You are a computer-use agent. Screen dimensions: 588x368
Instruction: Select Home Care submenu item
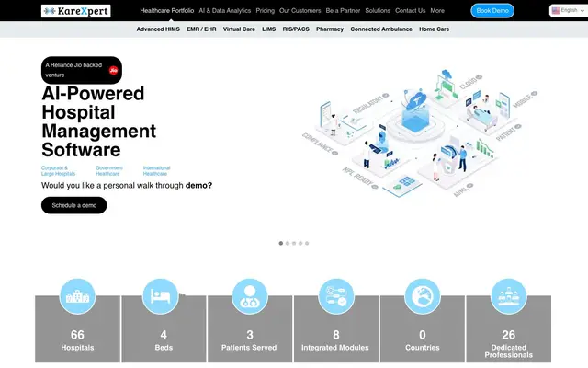click(435, 29)
